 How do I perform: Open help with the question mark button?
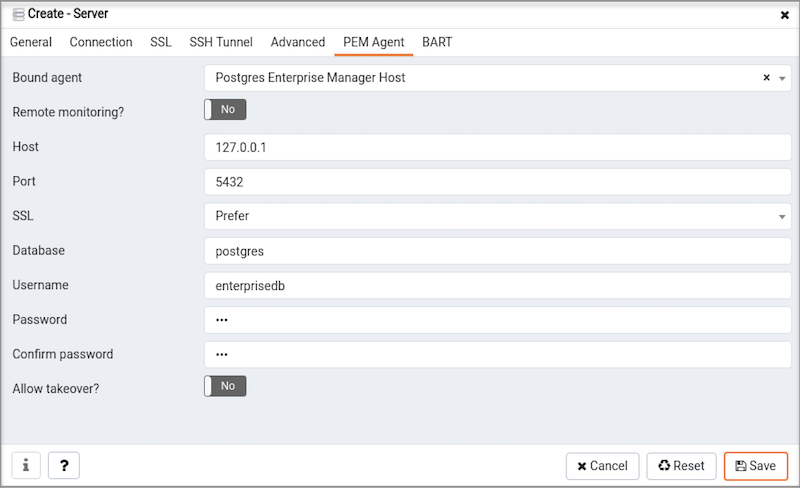tap(64, 465)
